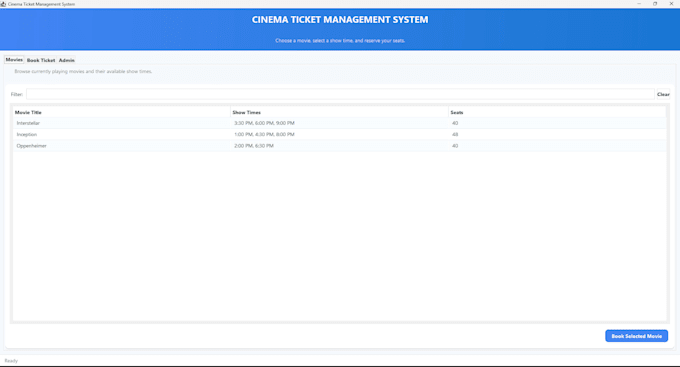
Task: Click the seats value 40 for Oppenheimer
Action: pyautogui.click(x=455, y=146)
